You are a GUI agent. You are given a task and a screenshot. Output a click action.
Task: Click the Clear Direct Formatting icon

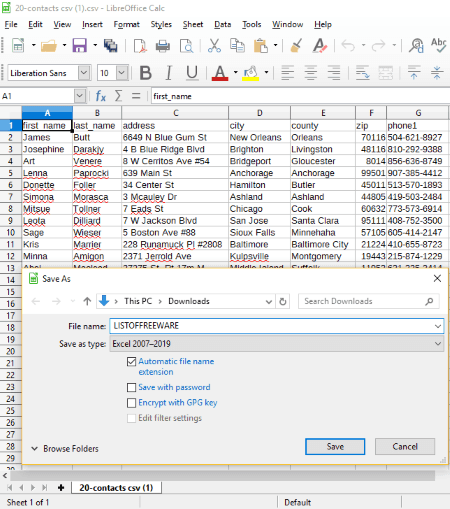pos(320,45)
